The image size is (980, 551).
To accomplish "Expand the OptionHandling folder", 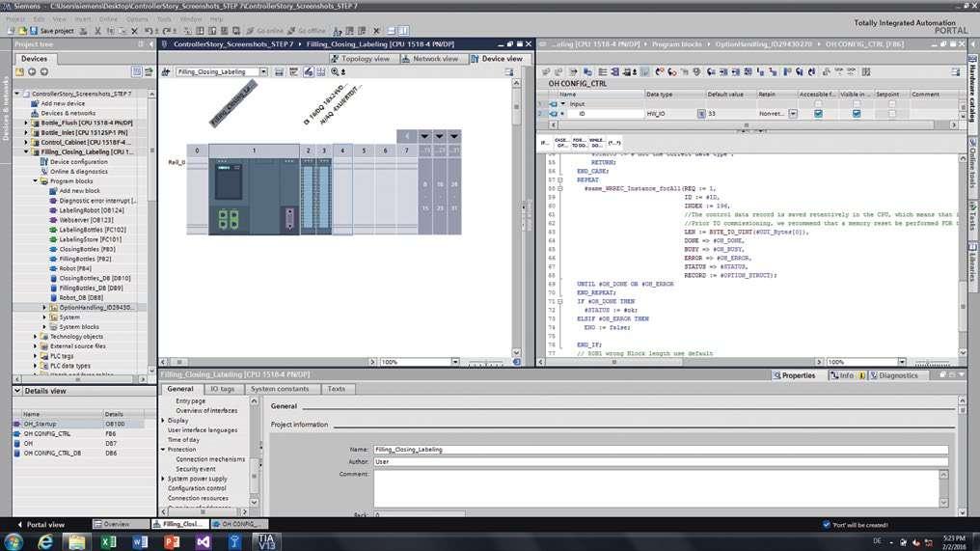I will (x=44, y=308).
